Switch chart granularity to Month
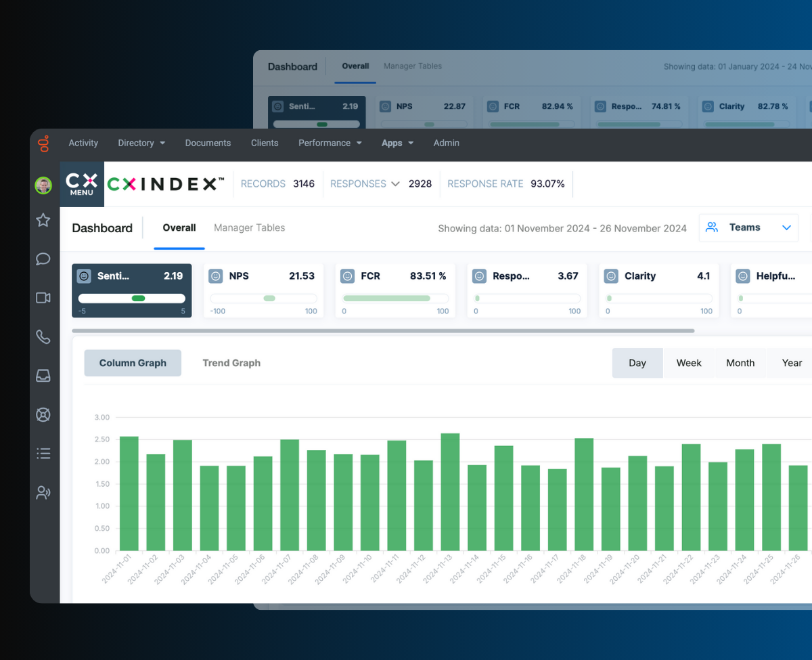 click(740, 363)
